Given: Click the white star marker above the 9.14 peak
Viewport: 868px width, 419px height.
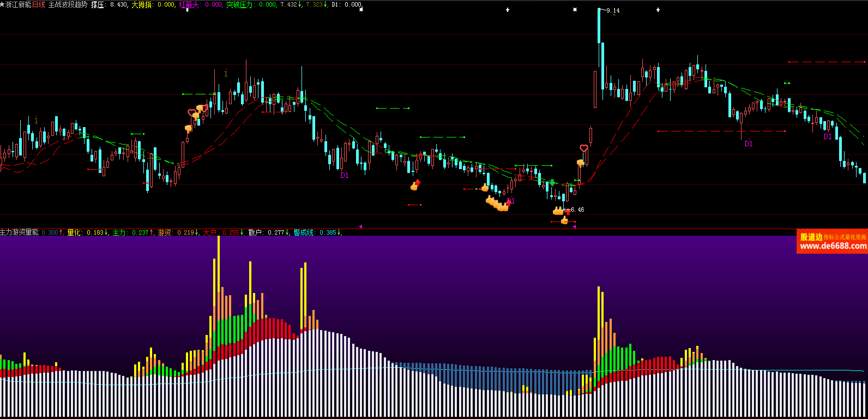Looking at the screenshot, I should (x=575, y=10).
